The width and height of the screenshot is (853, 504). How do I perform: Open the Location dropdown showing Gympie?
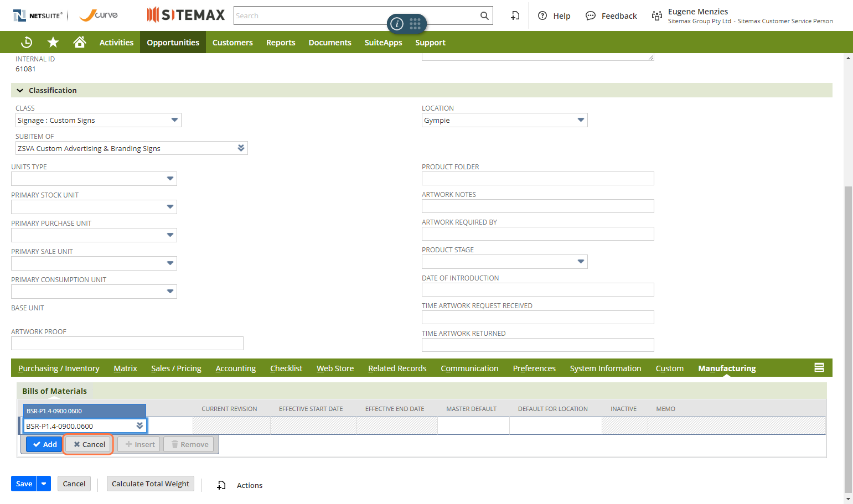(x=581, y=120)
